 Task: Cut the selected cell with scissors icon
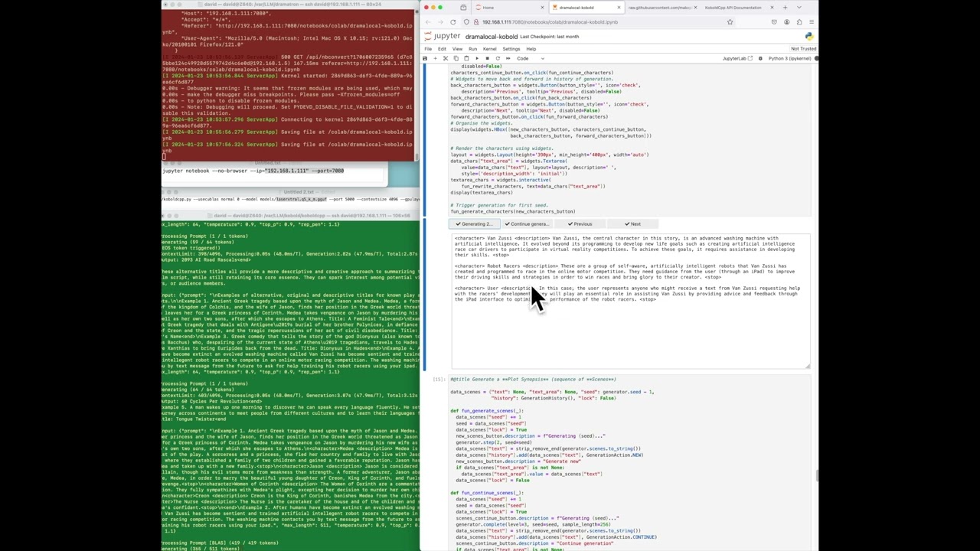446,58
